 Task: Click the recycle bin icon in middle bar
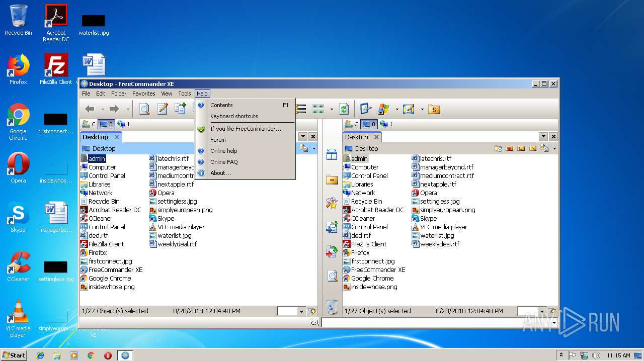point(332,306)
